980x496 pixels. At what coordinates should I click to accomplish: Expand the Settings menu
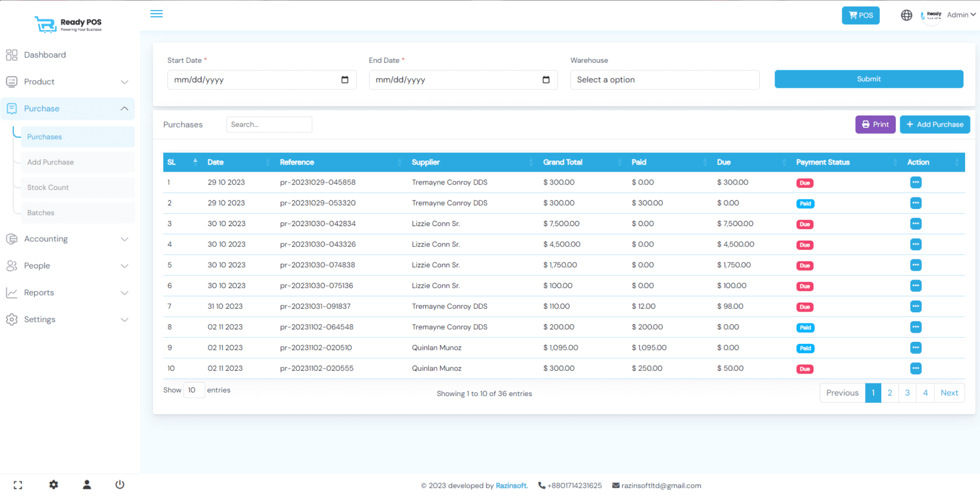(x=39, y=319)
